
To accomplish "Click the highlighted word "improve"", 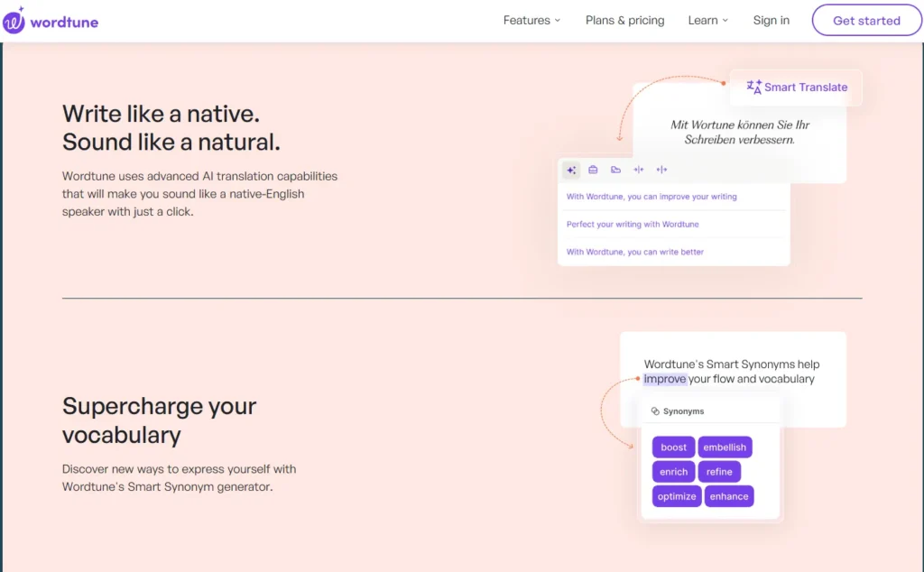I will 665,379.
